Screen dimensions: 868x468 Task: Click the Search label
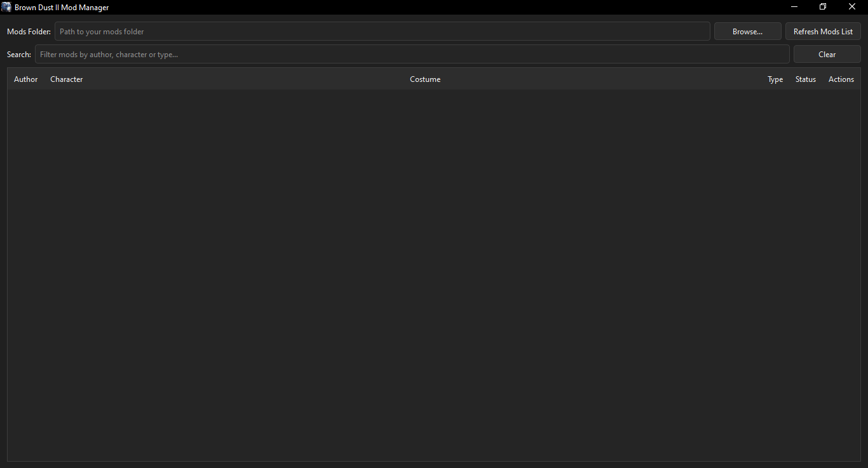(18, 54)
